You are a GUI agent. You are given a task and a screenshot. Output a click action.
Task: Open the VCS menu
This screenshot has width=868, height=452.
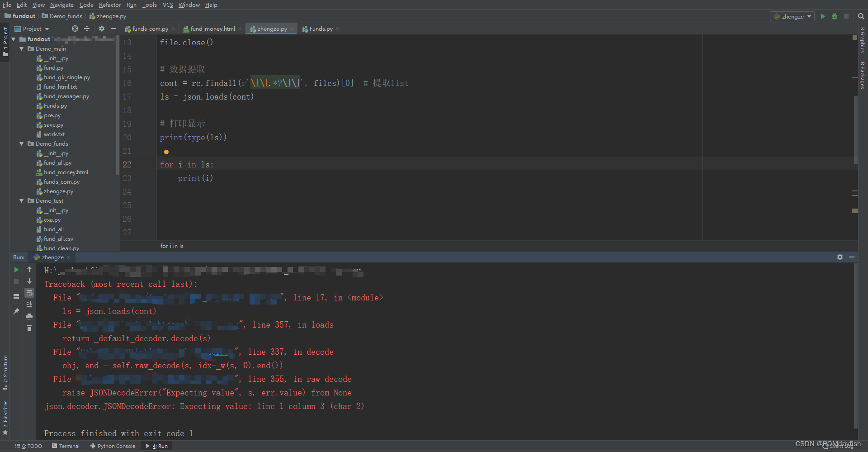tap(168, 5)
